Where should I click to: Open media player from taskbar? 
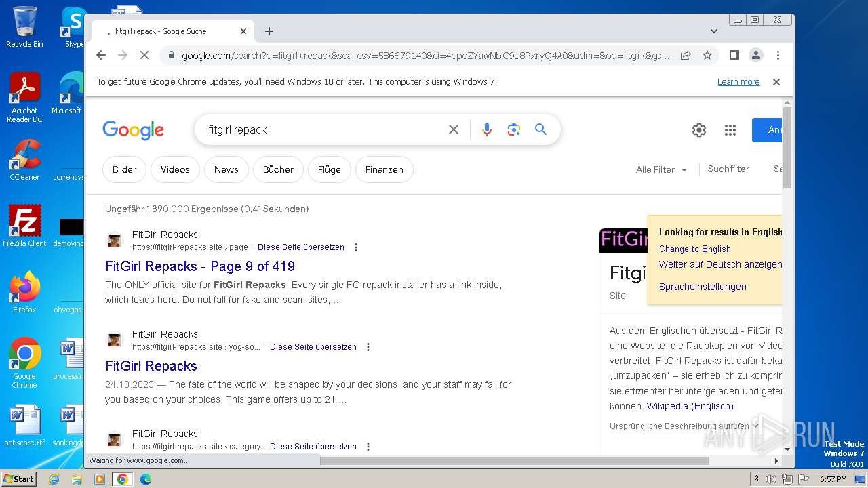[100, 479]
